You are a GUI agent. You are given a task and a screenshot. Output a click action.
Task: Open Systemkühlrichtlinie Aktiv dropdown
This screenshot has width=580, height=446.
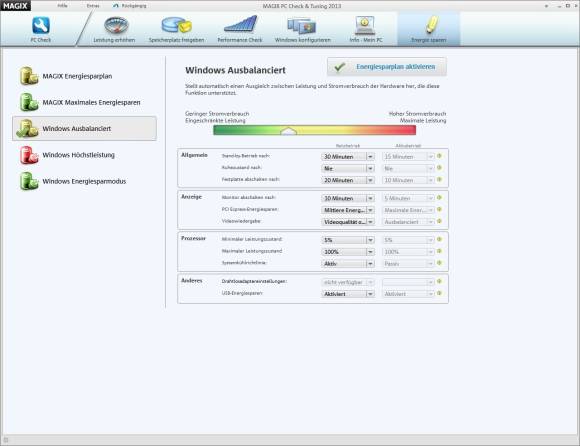tap(348, 264)
